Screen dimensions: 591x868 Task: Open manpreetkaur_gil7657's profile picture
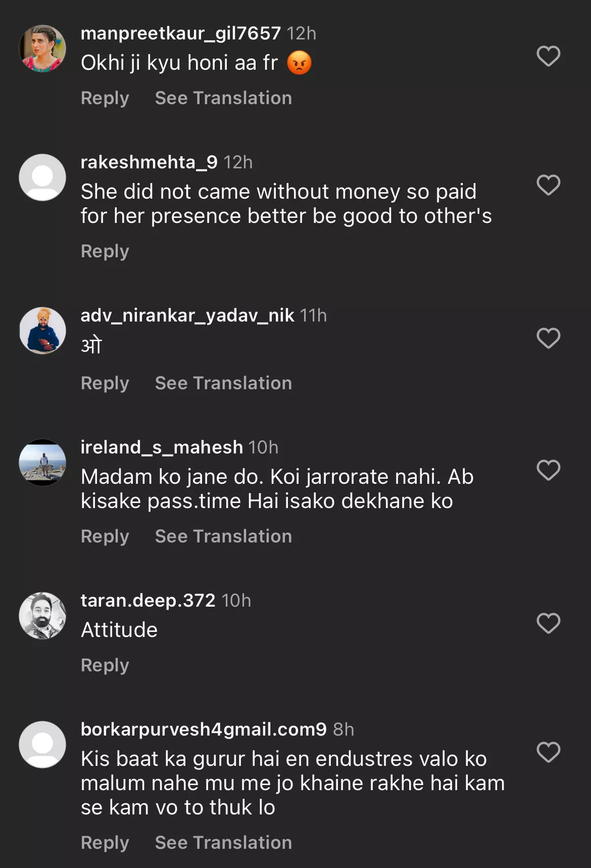coord(42,49)
